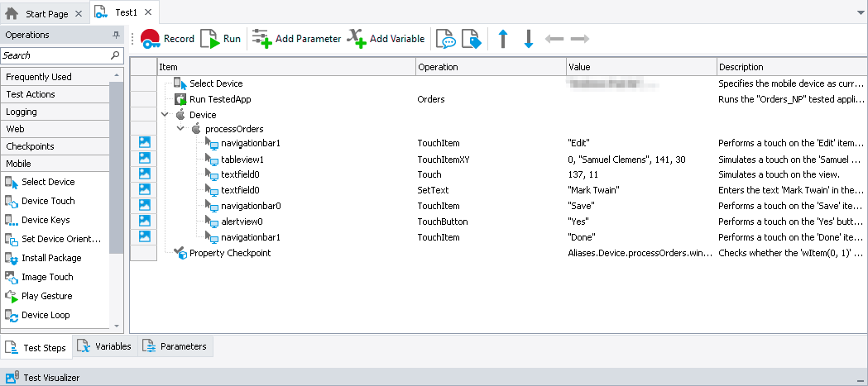This screenshot has height=386, width=868.
Task: Expand the Checkpoints operations category
Action: tap(30, 146)
